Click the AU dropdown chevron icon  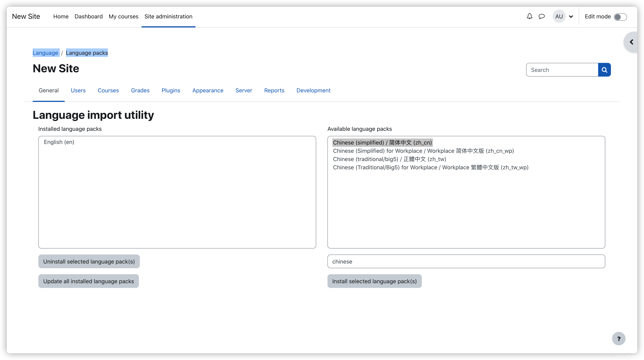point(571,17)
